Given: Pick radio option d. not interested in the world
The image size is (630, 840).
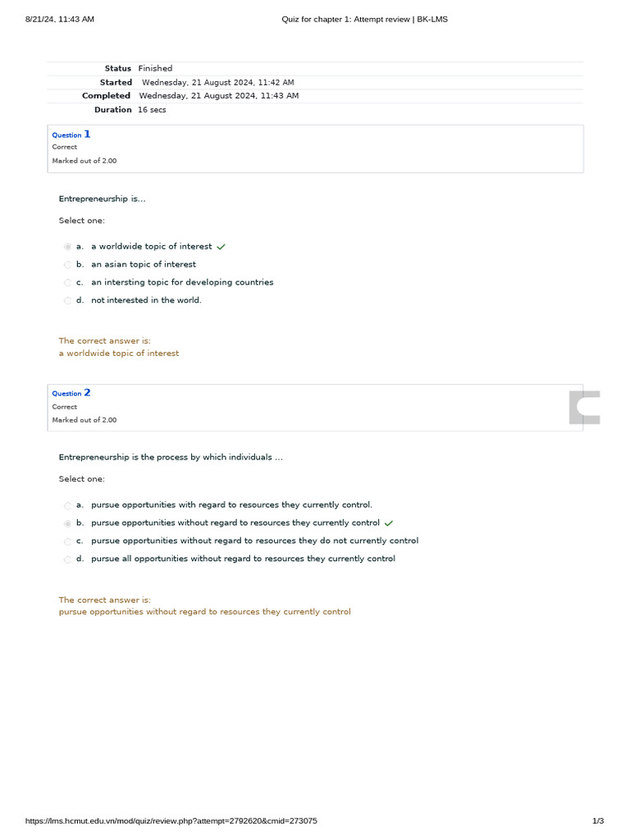Looking at the screenshot, I should click(67, 301).
